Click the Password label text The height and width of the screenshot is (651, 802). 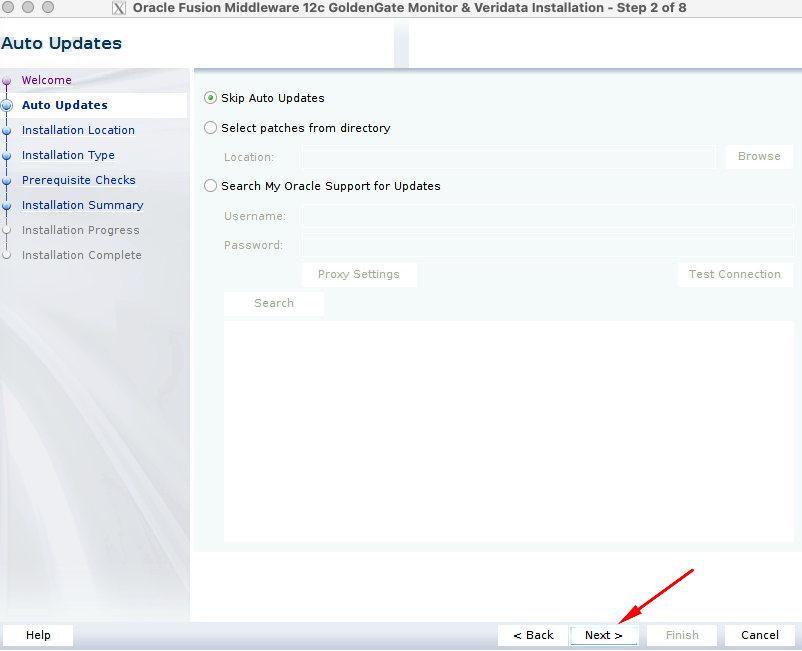coord(253,245)
